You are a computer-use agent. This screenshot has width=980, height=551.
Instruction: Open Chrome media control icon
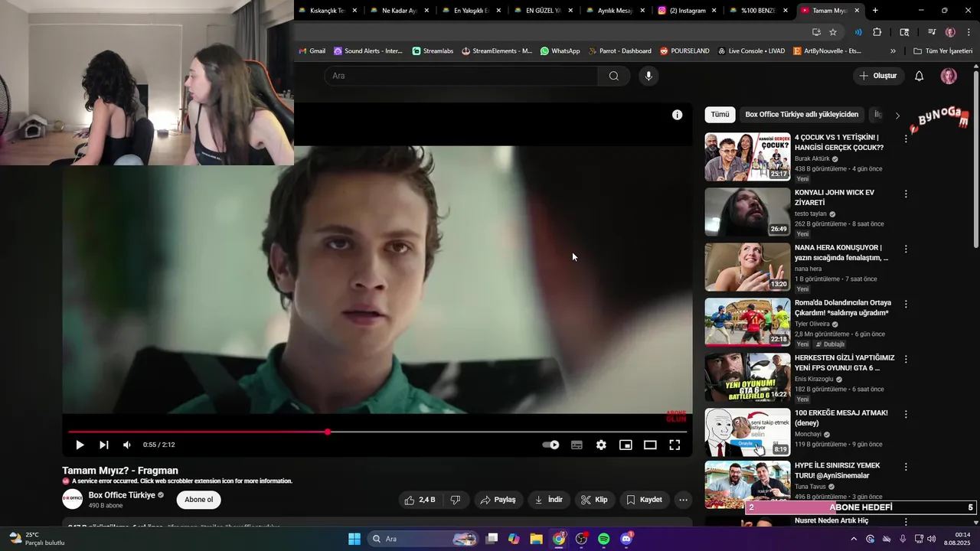pyautogui.click(x=932, y=32)
